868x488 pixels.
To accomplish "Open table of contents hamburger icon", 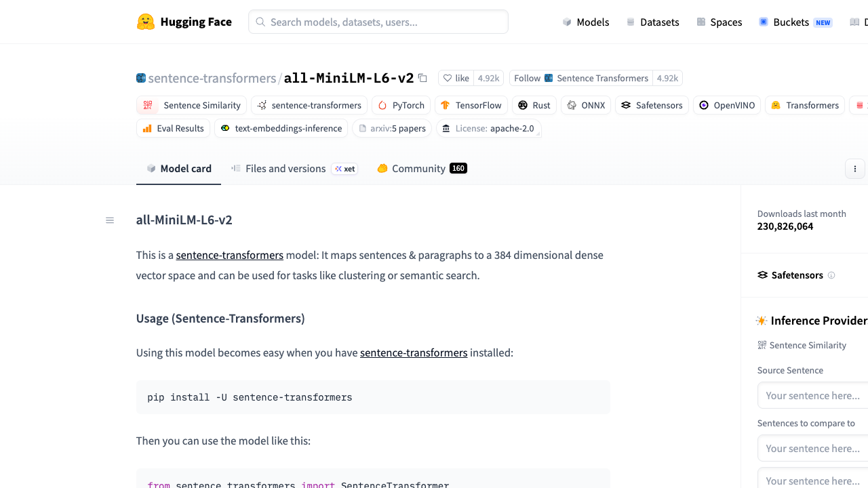I will pyautogui.click(x=110, y=220).
